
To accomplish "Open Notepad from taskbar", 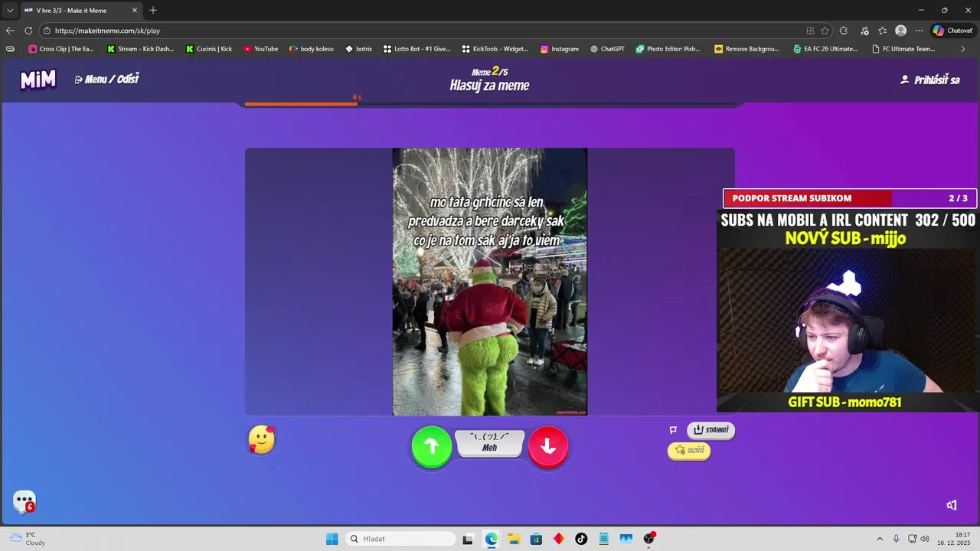I will [604, 539].
